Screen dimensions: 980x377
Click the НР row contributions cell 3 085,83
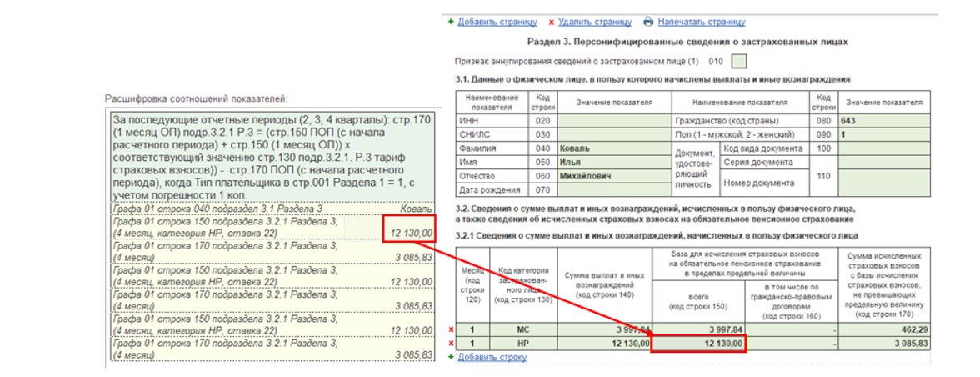[x=886, y=344]
